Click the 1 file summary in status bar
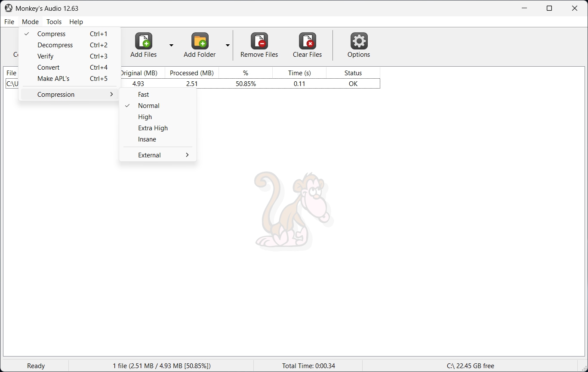 (162, 366)
